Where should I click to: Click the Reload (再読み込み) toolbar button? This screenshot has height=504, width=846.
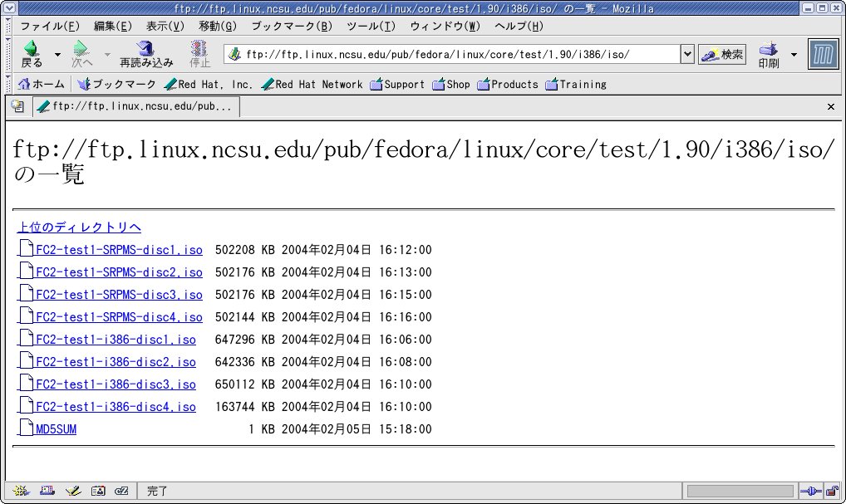pos(146,54)
